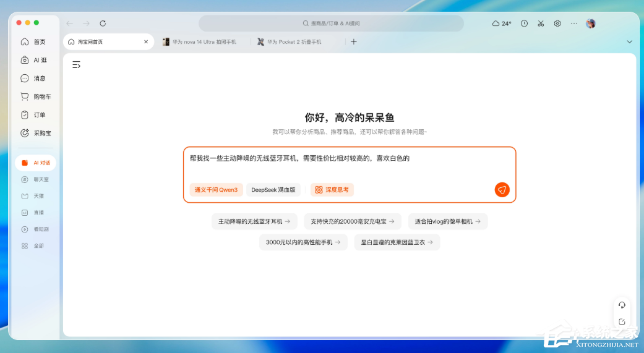Switch to the 淘宝网首页 tab
644x353 pixels.
coord(108,42)
